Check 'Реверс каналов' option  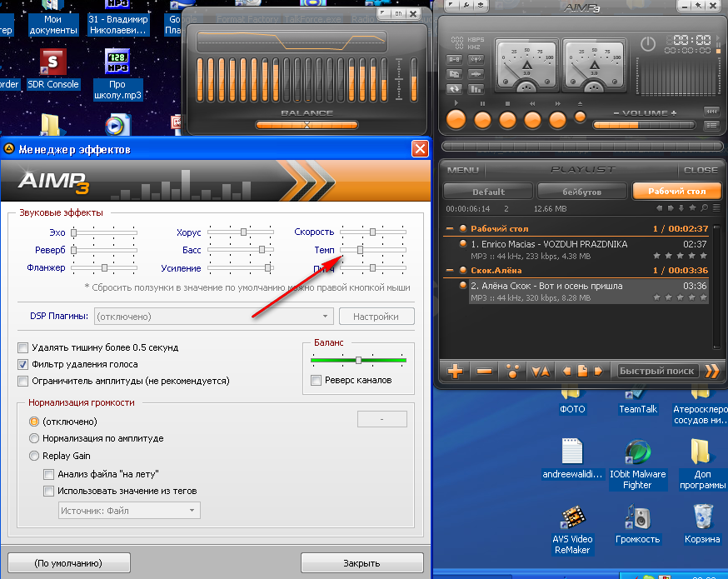[x=317, y=380]
